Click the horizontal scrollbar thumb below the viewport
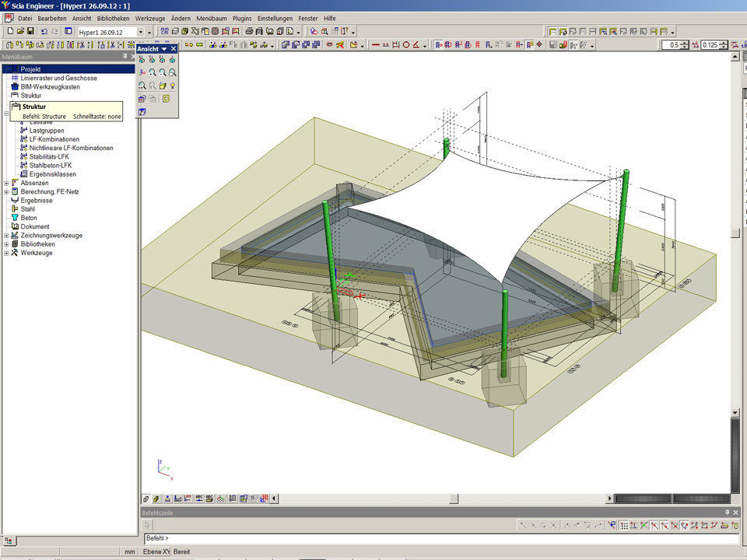The width and height of the screenshot is (747, 560). tap(454, 499)
